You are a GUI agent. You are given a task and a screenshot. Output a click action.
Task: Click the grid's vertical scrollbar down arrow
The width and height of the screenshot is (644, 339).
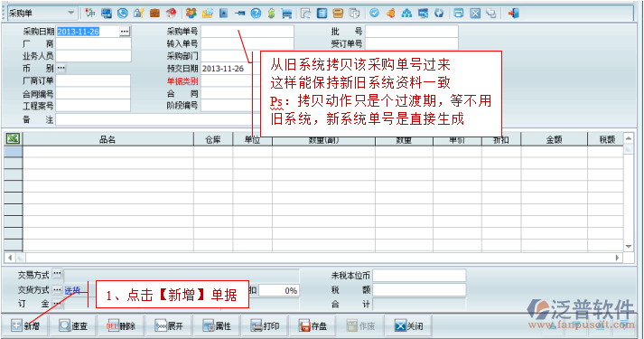[x=629, y=247]
